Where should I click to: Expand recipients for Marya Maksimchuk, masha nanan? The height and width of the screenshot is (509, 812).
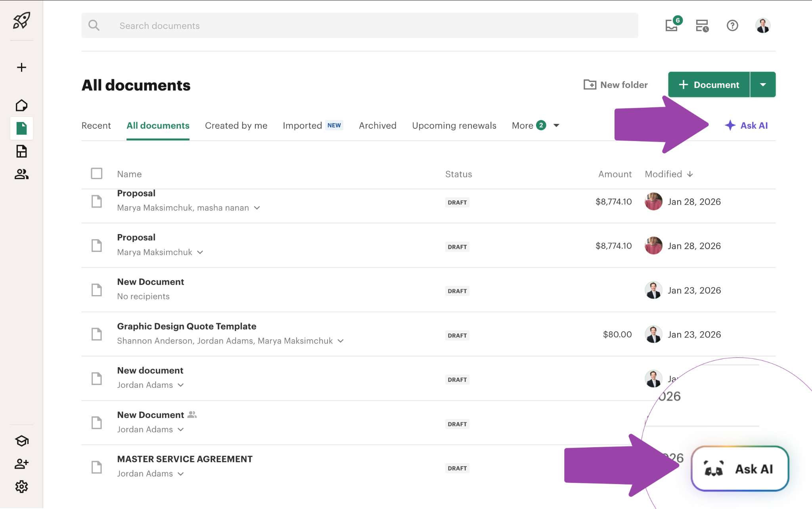(257, 208)
